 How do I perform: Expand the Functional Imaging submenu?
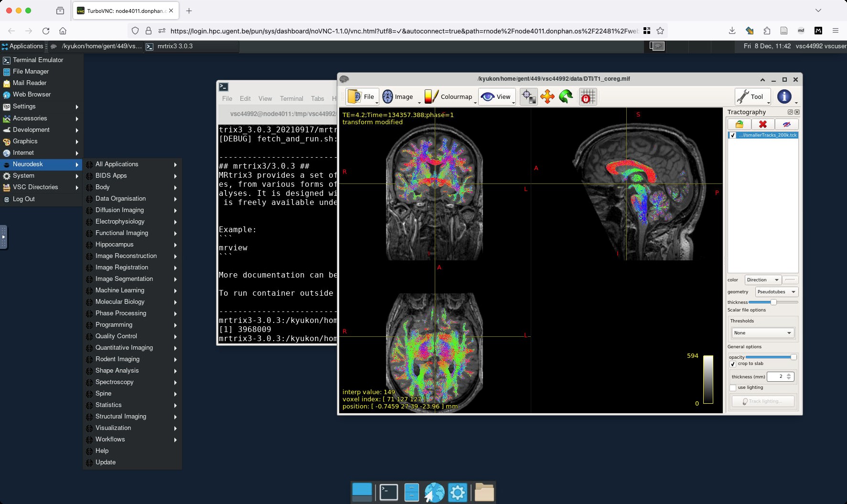coord(132,233)
